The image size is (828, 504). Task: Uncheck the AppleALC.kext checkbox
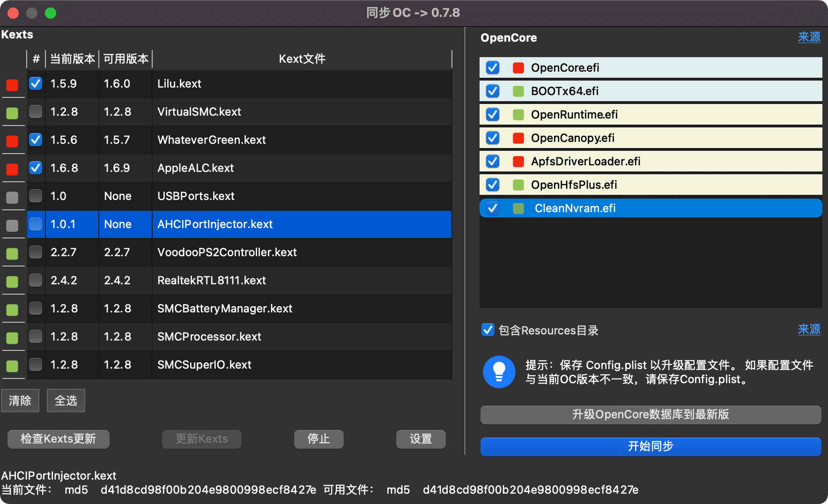36,168
